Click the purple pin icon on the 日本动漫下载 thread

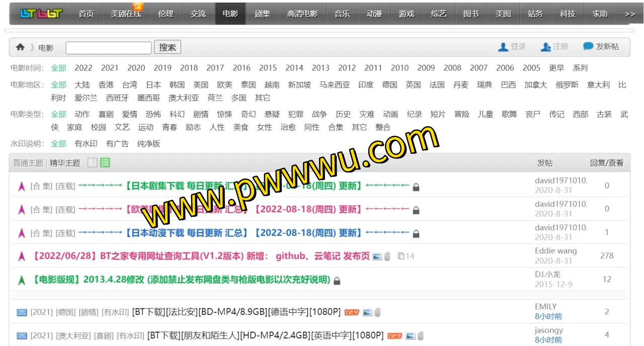(x=22, y=233)
